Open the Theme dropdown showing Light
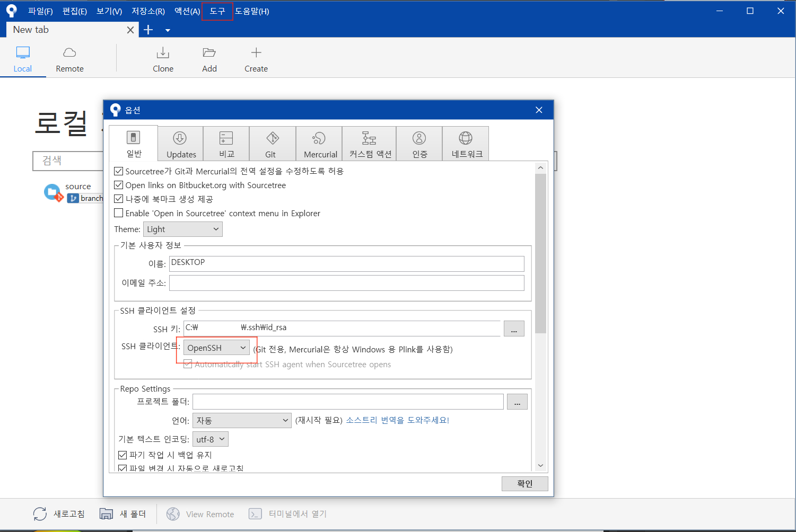This screenshot has height=532, width=796. pos(183,229)
